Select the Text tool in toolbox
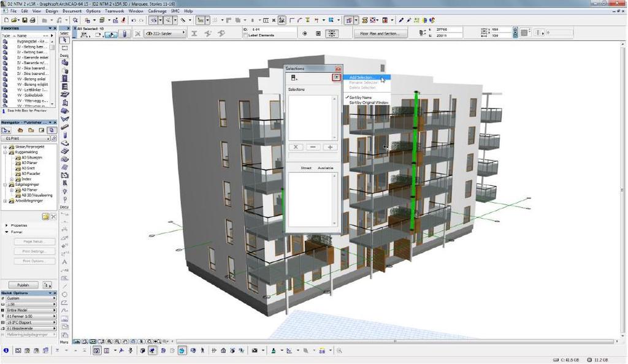Image resolution: width=628 pixels, height=364 pixels. coord(64,262)
